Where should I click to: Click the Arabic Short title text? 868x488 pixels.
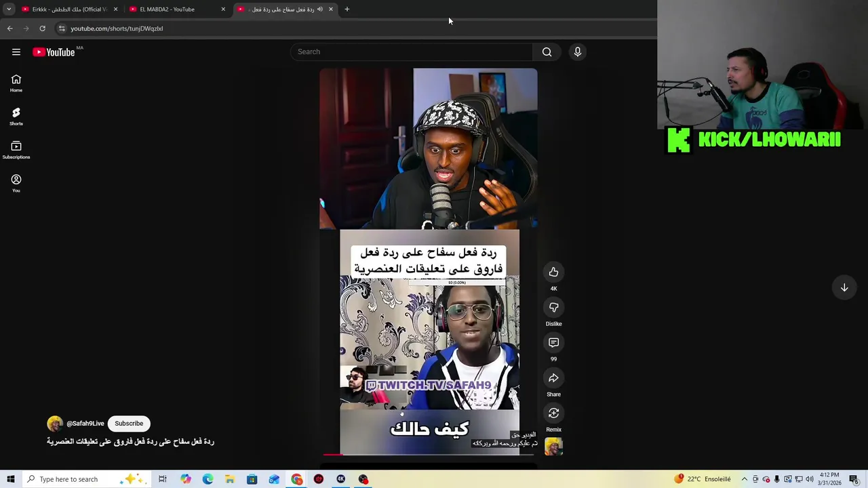click(x=130, y=441)
